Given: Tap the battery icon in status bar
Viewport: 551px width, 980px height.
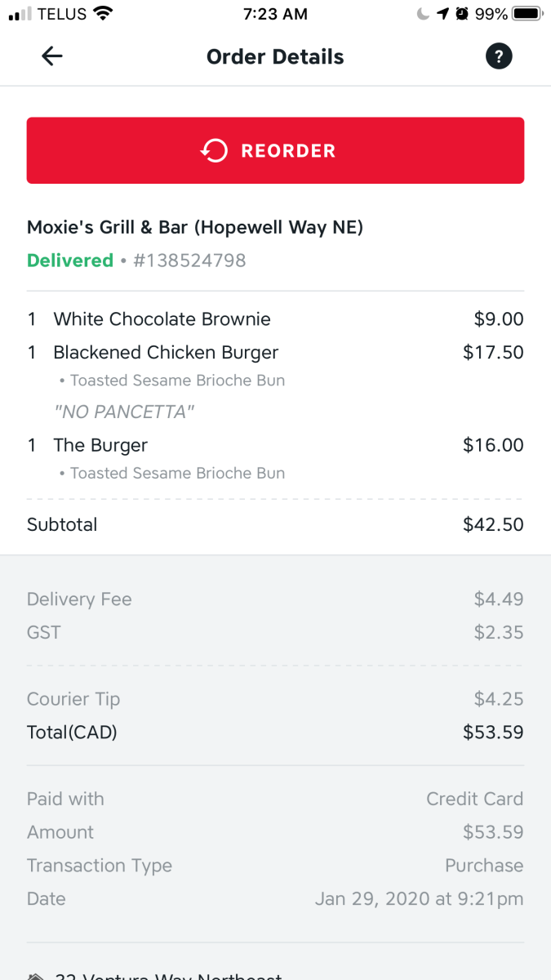Looking at the screenshot, I should 527,14.
